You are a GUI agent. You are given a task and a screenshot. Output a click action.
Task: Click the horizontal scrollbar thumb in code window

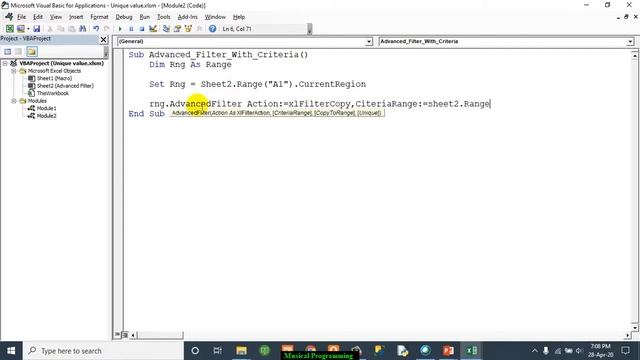point(160,335)
